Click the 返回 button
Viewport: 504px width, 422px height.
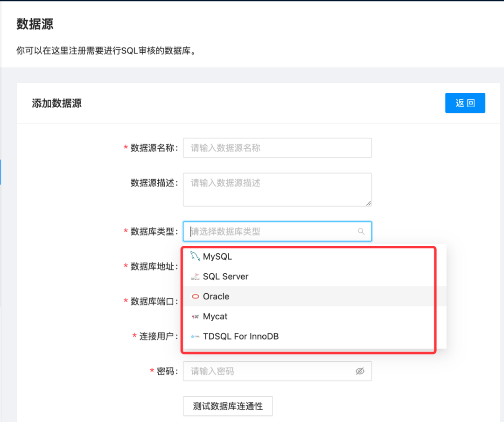465,103
